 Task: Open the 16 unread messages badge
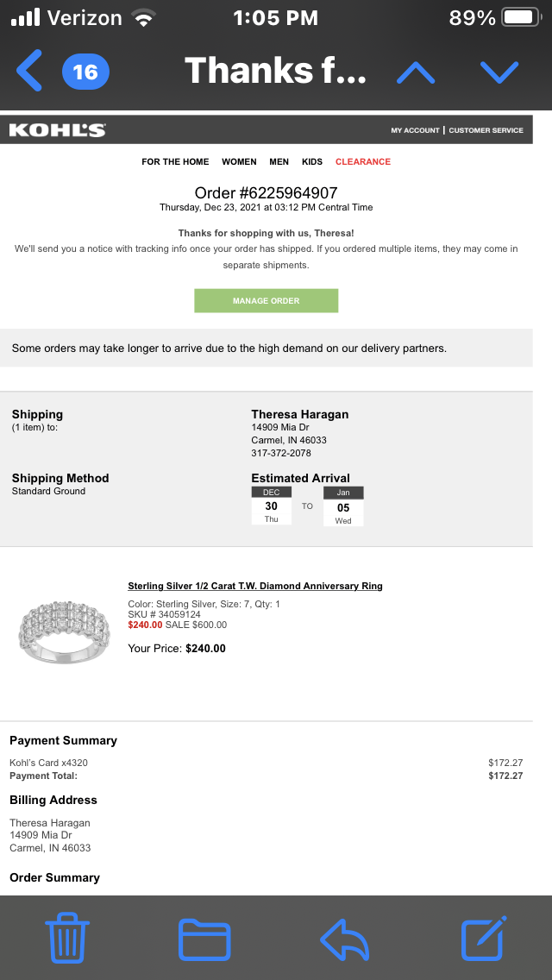tap(85, 71)
